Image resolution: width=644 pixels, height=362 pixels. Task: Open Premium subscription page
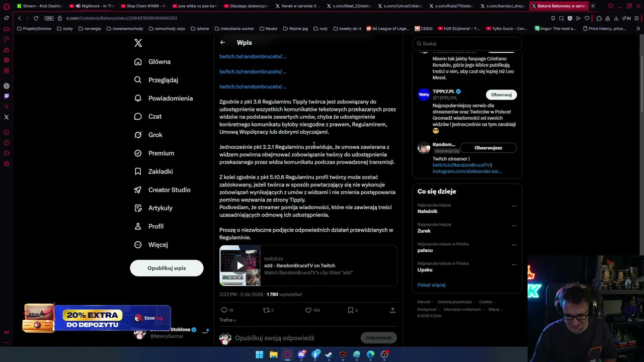coord(154,153)
